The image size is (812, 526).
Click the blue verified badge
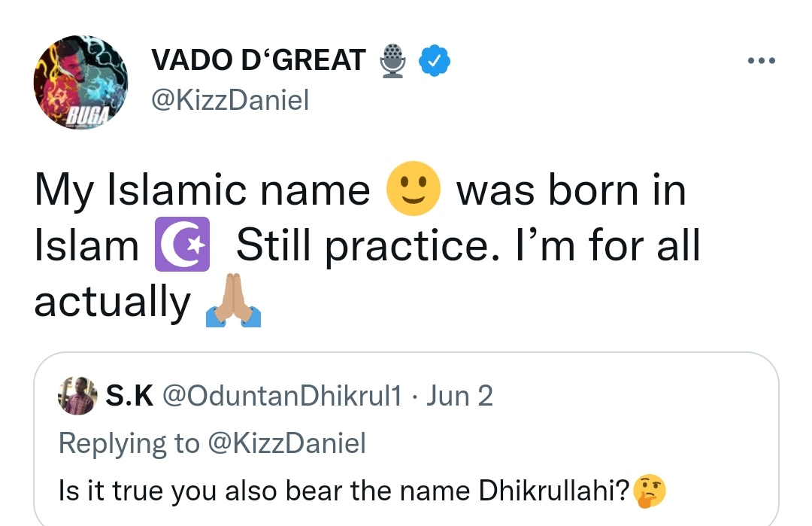point(433,61)
